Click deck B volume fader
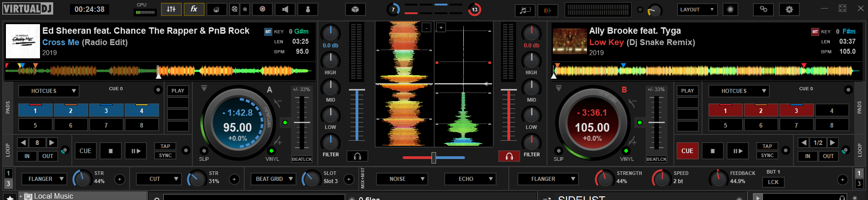The width and height of the screenshot is (868, 200). 509,116
